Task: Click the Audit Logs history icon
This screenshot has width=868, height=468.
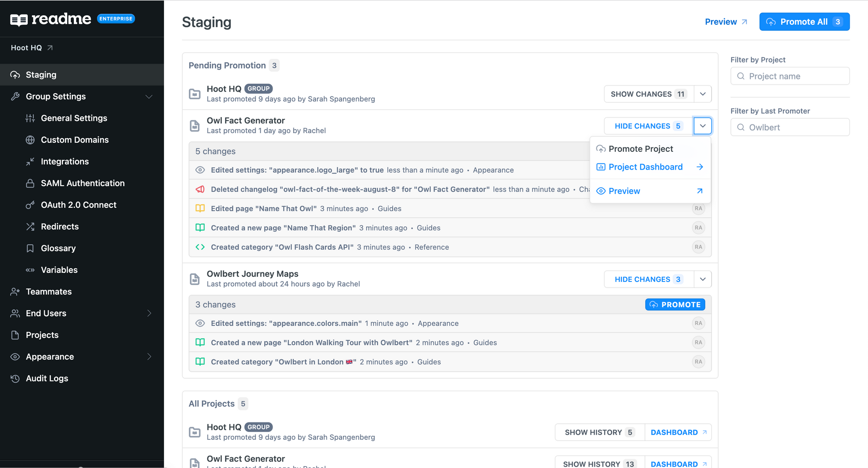Action: coord(15,378)
